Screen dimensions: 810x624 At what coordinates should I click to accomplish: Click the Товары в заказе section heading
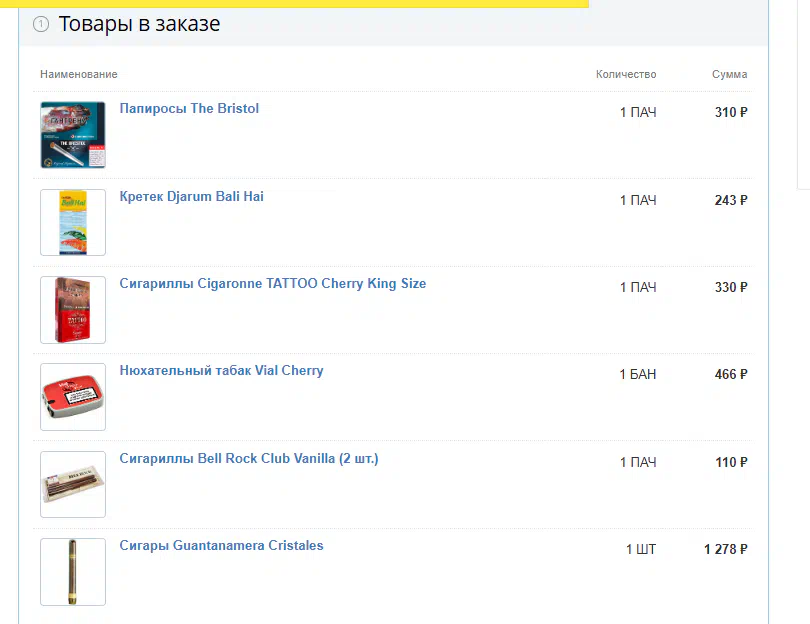click(x=139, y=24)
